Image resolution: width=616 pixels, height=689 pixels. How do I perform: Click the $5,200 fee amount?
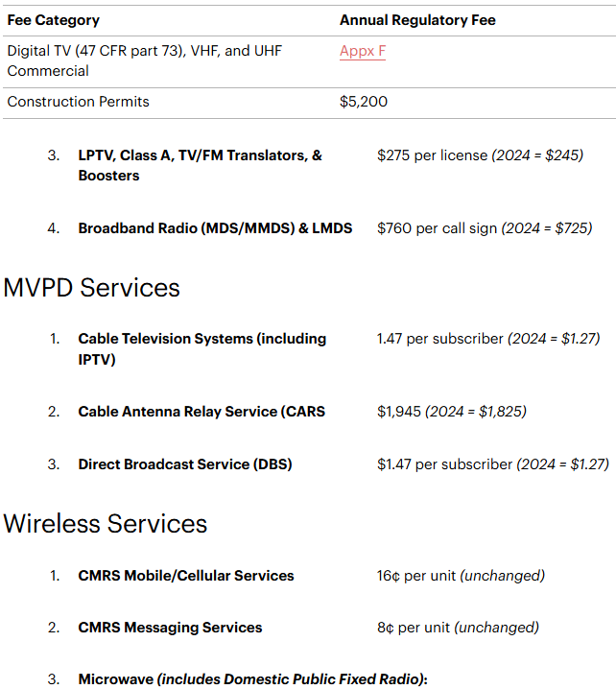(363, 102)
